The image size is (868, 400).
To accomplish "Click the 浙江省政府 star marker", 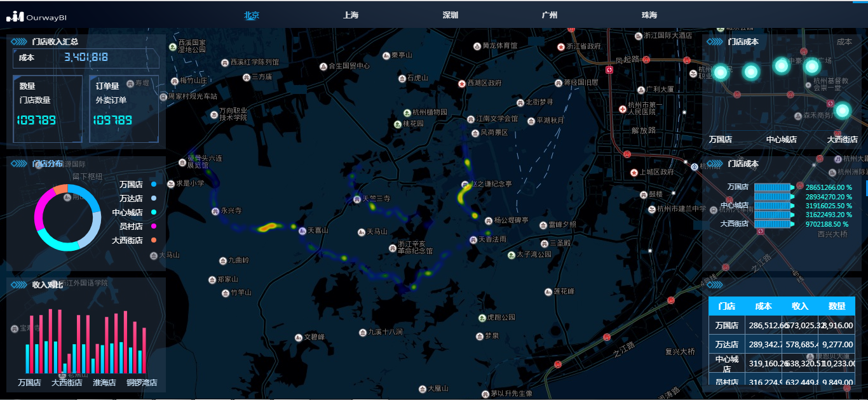I will point(560,46).
